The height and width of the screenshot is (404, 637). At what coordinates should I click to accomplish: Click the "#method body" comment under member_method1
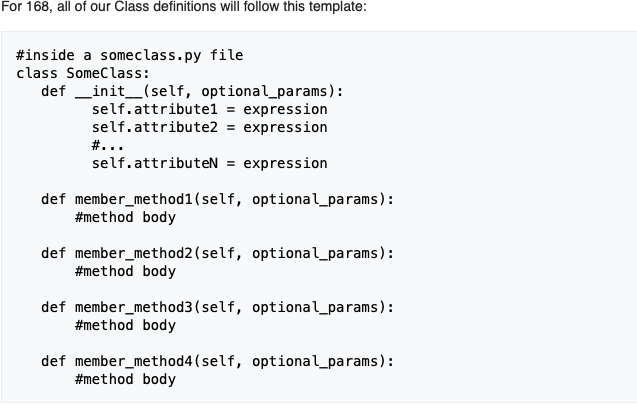(125, 217)
